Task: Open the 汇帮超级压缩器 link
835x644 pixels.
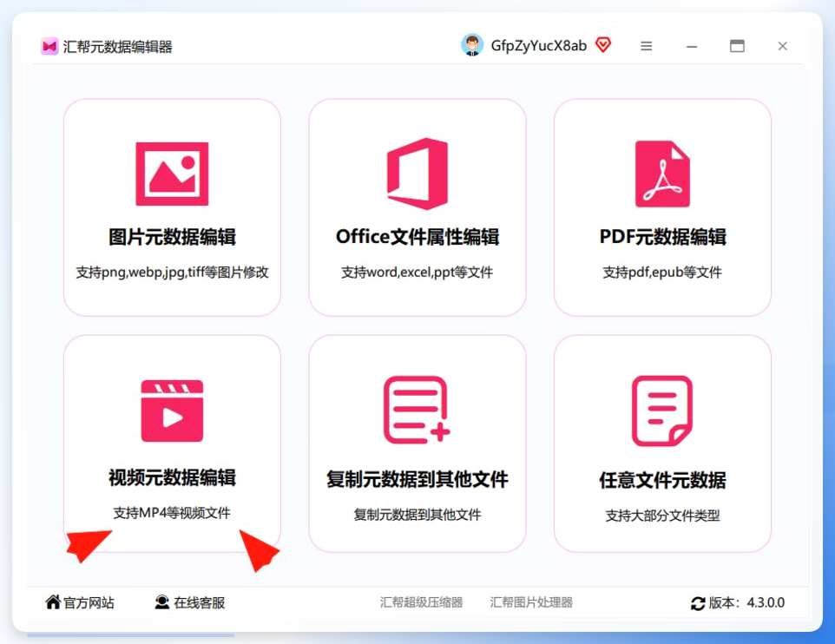Action: point(421,602)
